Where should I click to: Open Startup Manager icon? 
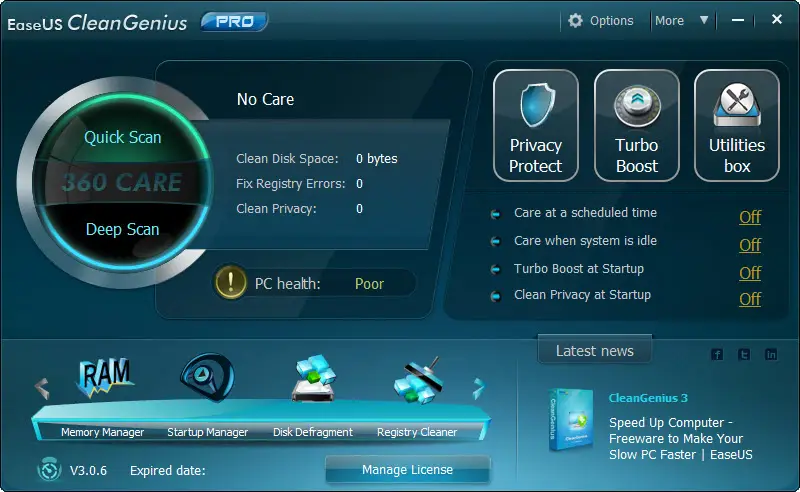pos(208,377)
